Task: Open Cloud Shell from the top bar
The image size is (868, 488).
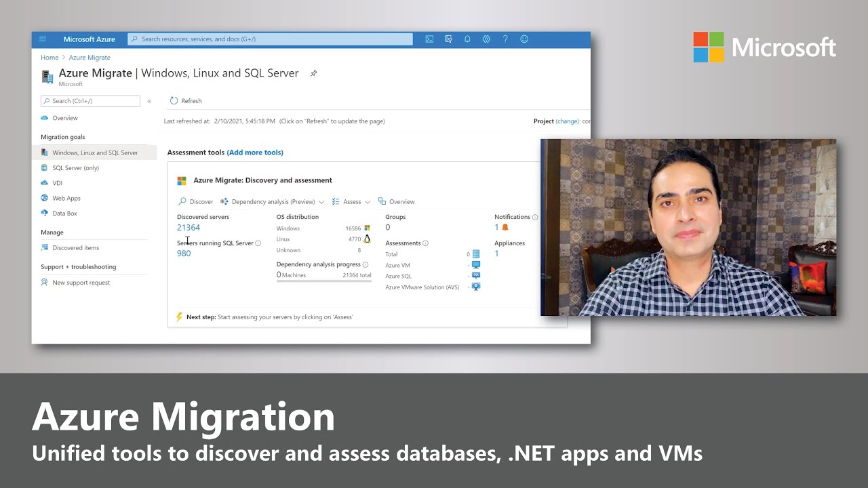Action: (x=429, y=39)
